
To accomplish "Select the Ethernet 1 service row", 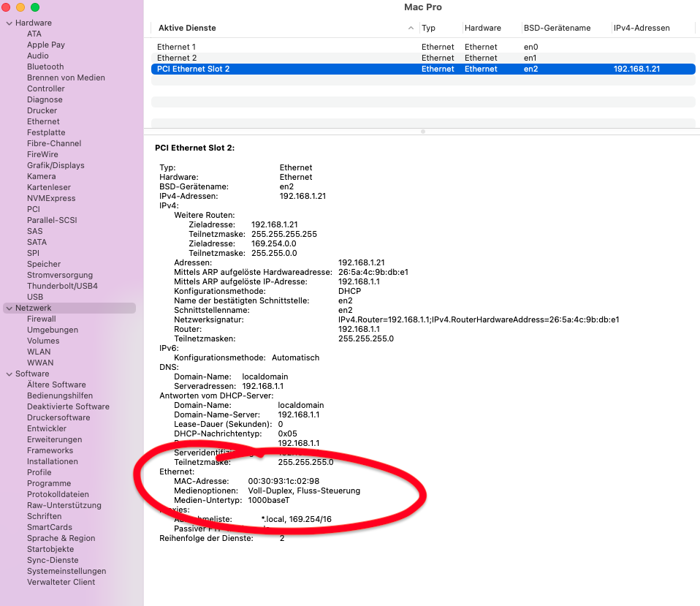I will point(423,47).
